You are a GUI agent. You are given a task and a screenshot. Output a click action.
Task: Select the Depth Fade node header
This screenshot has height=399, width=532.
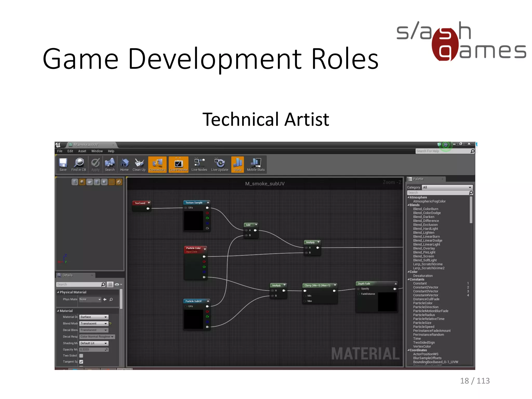coord(377,284)
